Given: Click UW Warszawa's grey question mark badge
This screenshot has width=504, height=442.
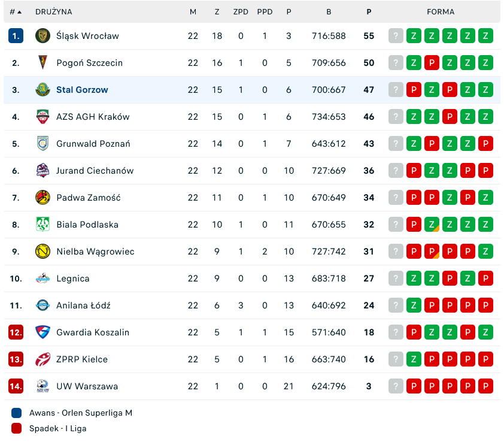Looking at the screenshot, I should tap(396, 386).
